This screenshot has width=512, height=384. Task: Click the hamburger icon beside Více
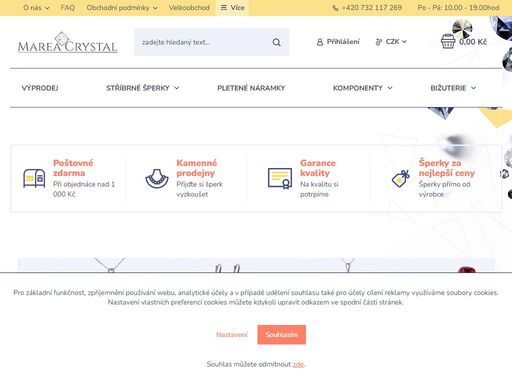coord(224,8)
